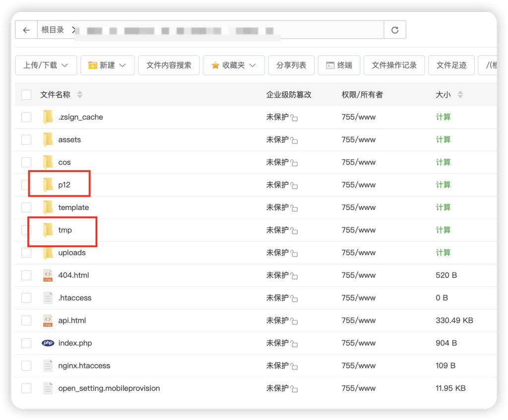Open the p12 folder icon

(49, 184)
